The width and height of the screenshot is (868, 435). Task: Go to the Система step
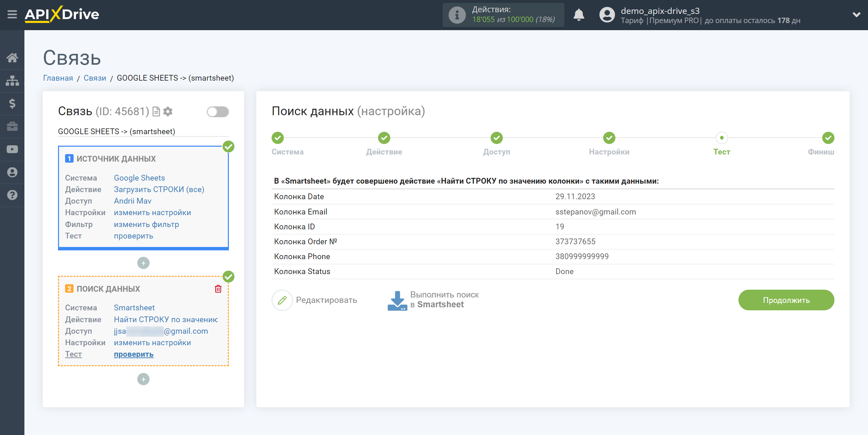coord(278,138)
